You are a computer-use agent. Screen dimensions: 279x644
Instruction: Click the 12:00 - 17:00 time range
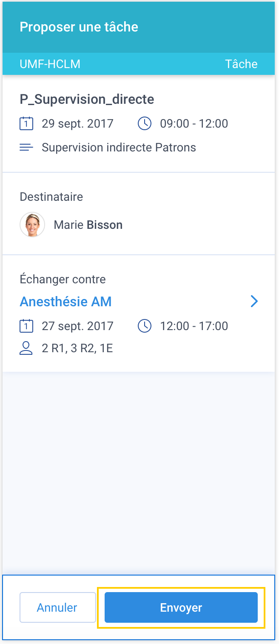coord(194,326)
